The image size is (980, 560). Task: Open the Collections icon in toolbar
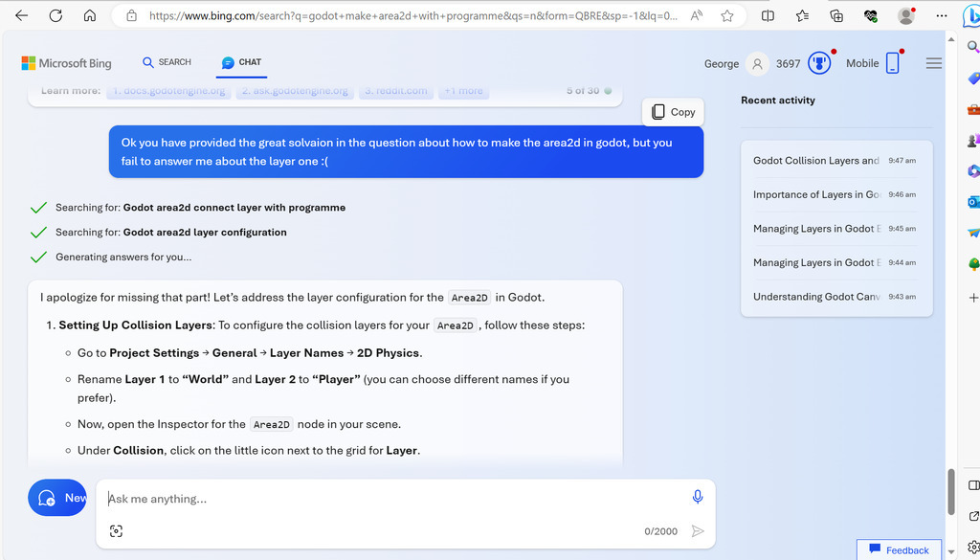click(x=836, y=16)
